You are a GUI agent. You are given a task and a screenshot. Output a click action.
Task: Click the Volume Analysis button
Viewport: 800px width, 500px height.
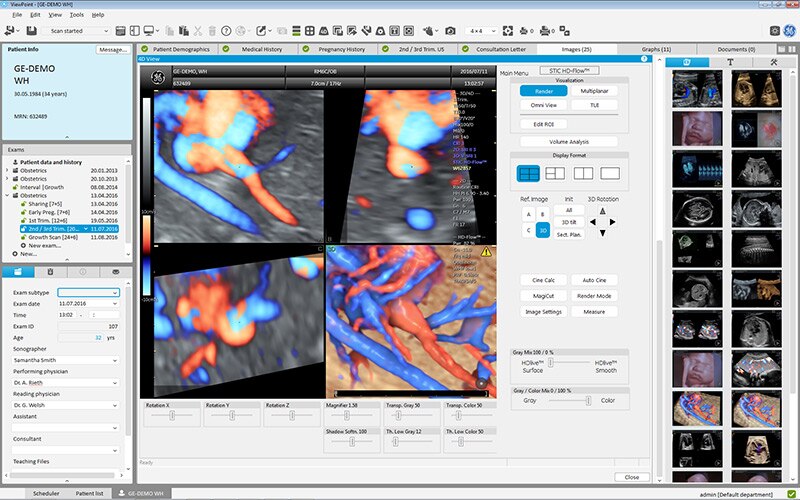tap(569, 142)
